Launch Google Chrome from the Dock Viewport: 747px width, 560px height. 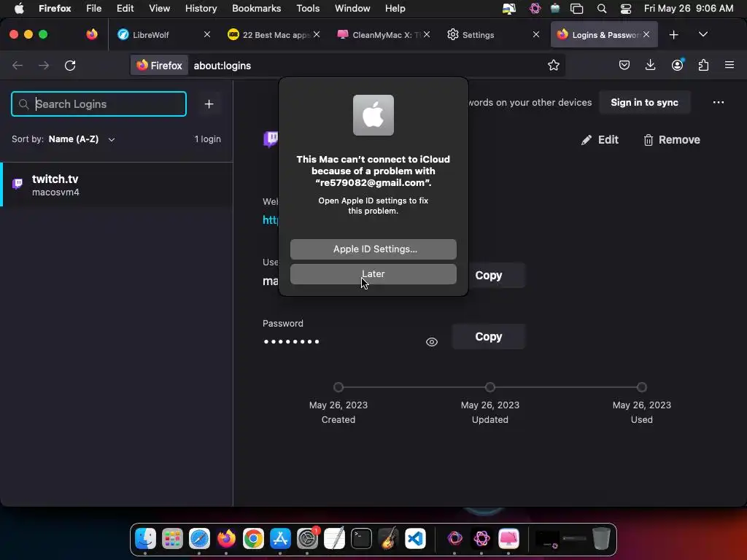click(x=253, y=539)
